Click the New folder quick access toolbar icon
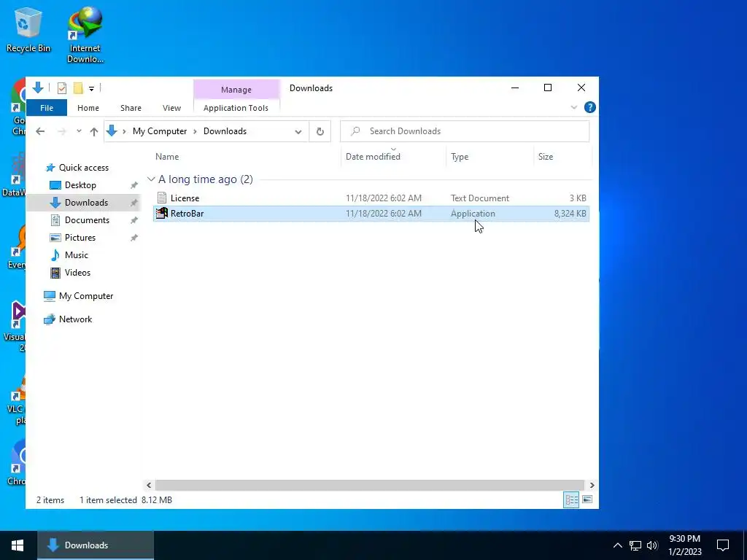This screenshot has height=560, width=747. 78,88
